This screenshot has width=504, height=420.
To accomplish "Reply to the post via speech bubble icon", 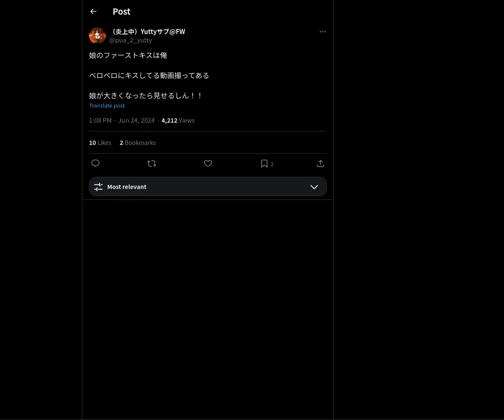I will [95, 163].
